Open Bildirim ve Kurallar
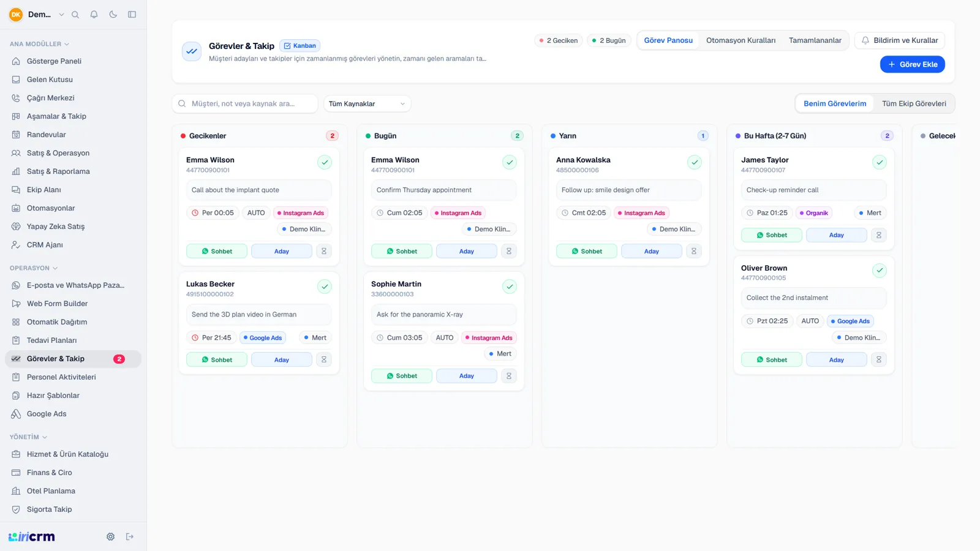Viewport: 980px width, 551px height. pos(900,40)
